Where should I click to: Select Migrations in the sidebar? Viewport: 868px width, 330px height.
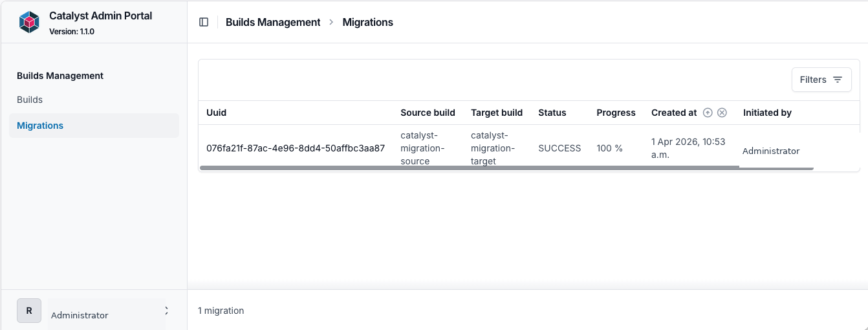(94, 126)
